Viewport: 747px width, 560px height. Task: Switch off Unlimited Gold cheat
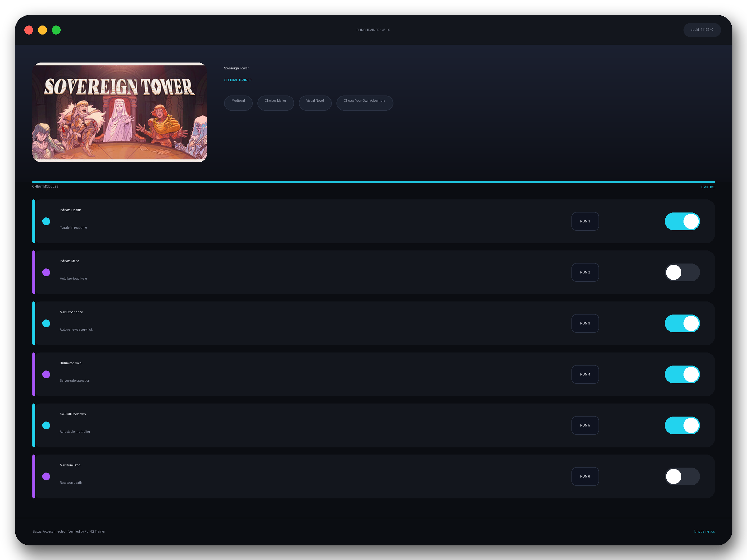pyautogui.click(x=682, y=374)
